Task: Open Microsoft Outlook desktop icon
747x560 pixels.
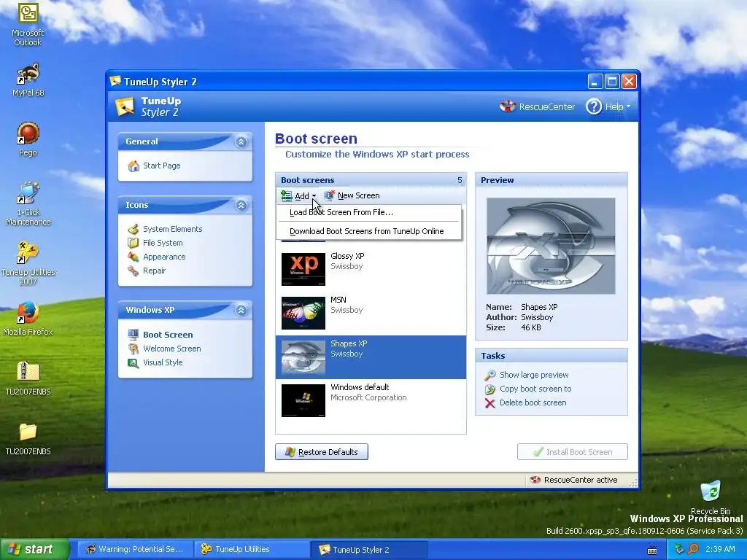Action: pyautogui.click(x=28, y=14)
